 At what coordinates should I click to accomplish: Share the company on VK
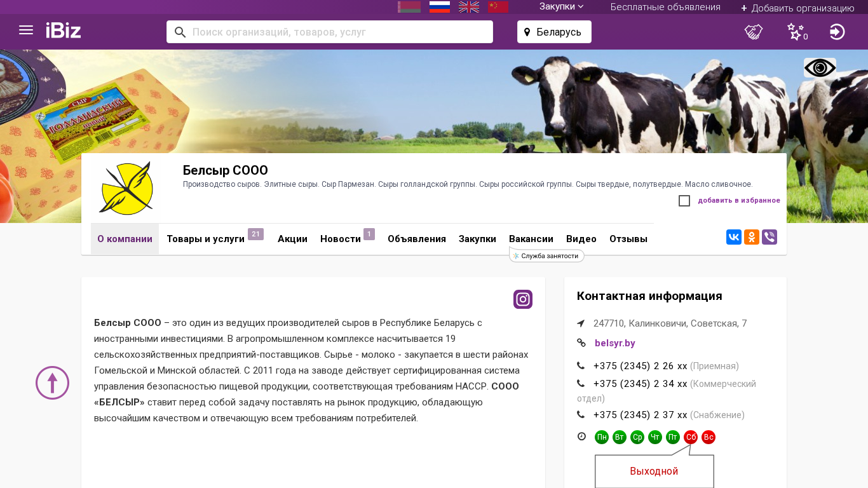click(734, 238)
